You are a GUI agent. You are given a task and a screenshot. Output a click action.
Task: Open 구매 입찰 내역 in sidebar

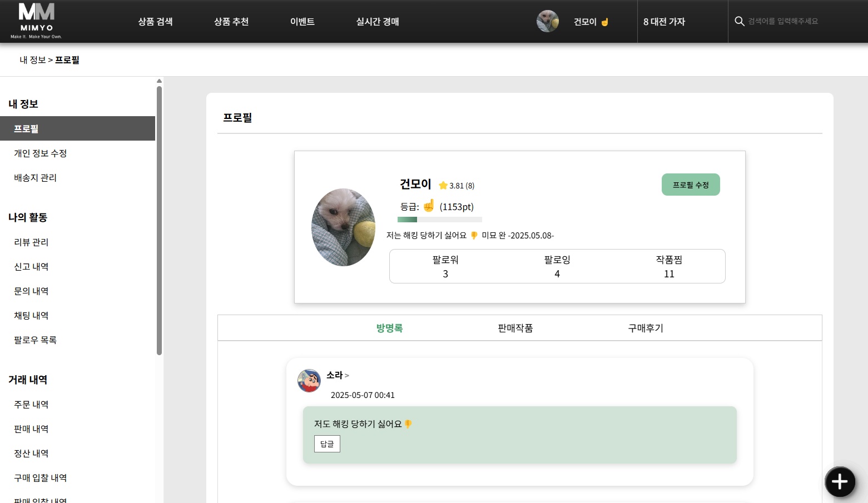point(77,477)
